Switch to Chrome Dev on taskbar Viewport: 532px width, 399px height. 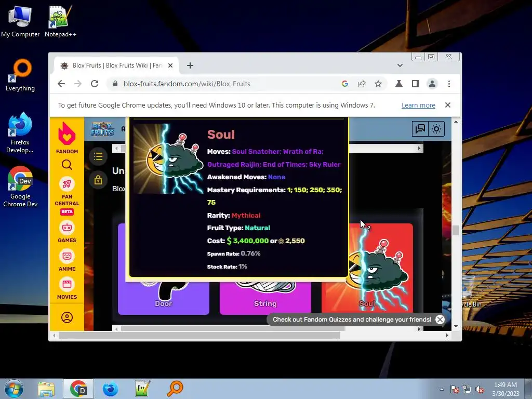(x=78, y=389)
